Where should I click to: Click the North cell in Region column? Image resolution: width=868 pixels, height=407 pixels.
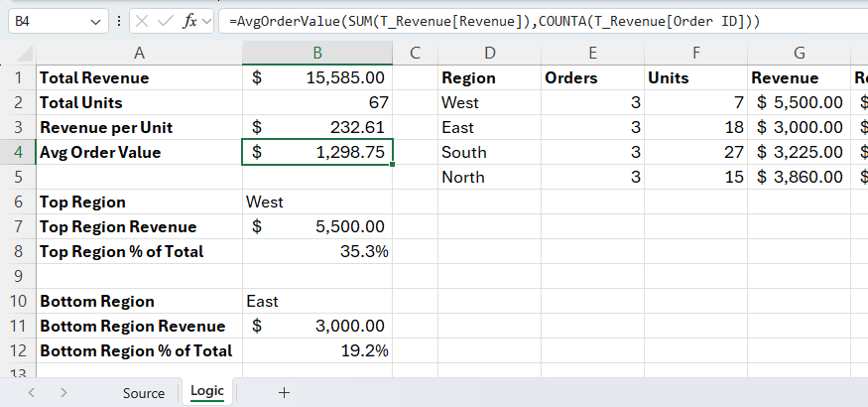click(489, 178)
